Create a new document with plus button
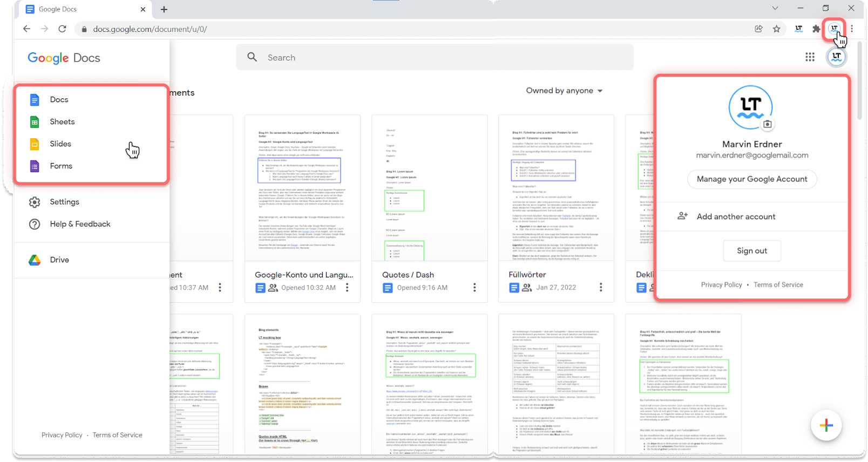This screenshot has height=462, width=868. [x=826, y=425]
